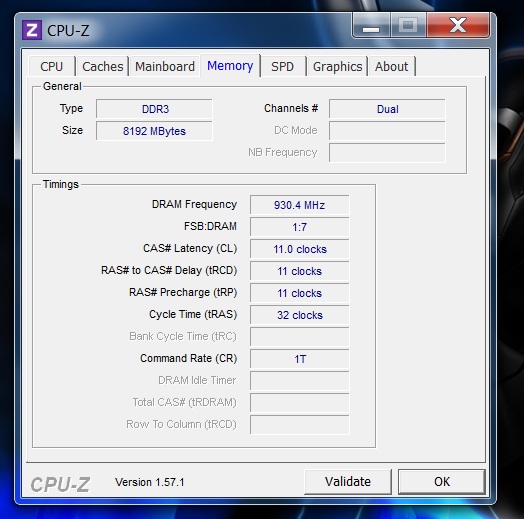Click the Size field 8192 MBytes
The image size is (524, 519).
154,131
